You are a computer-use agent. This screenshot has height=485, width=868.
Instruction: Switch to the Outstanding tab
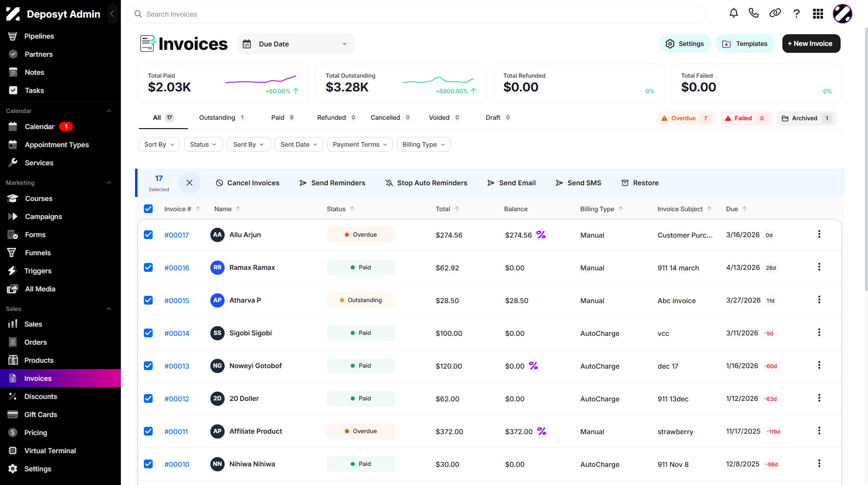[222, 118]
